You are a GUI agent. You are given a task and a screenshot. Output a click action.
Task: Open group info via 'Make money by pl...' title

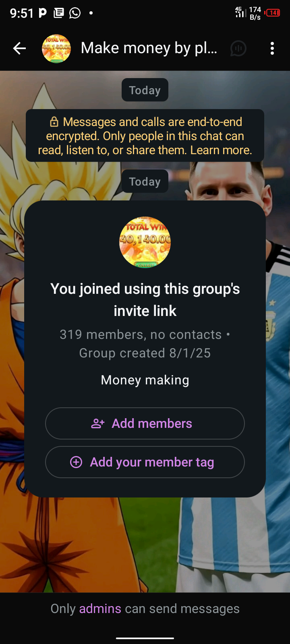click(149, 48)
